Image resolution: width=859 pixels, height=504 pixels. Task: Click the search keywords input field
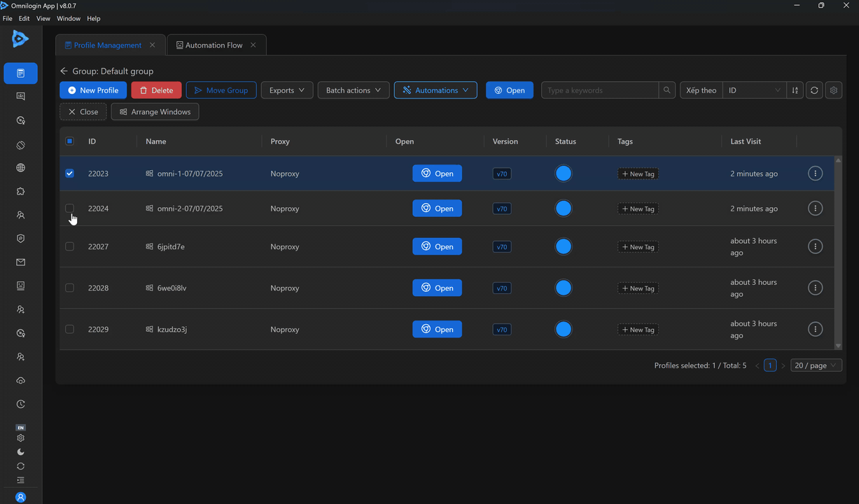[599, 90]
